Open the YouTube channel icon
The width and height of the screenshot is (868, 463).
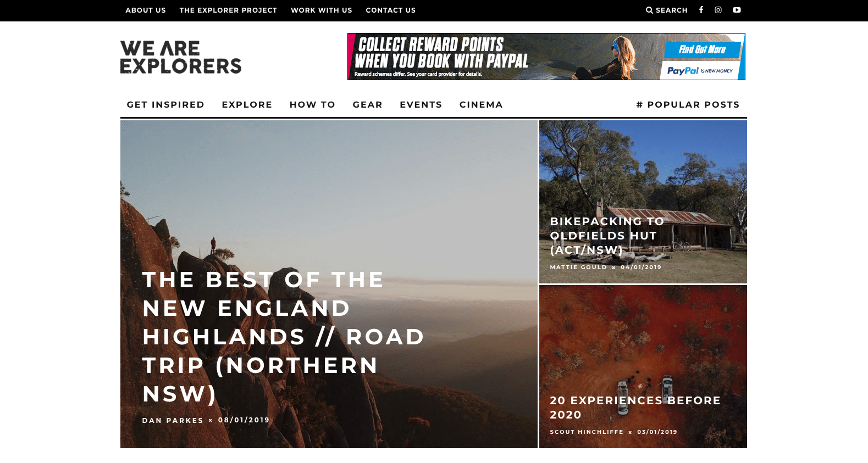[x=737, y=10]
